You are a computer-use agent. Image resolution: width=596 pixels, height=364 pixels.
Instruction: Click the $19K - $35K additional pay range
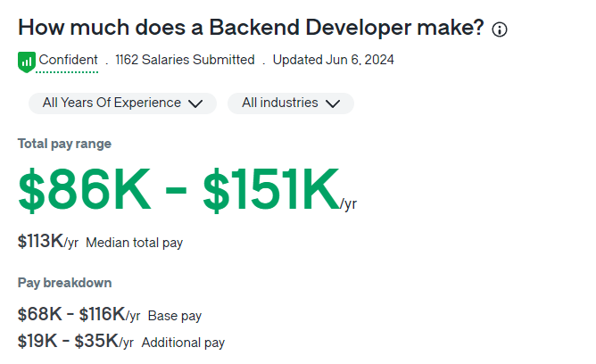click(x=69, y=342)
